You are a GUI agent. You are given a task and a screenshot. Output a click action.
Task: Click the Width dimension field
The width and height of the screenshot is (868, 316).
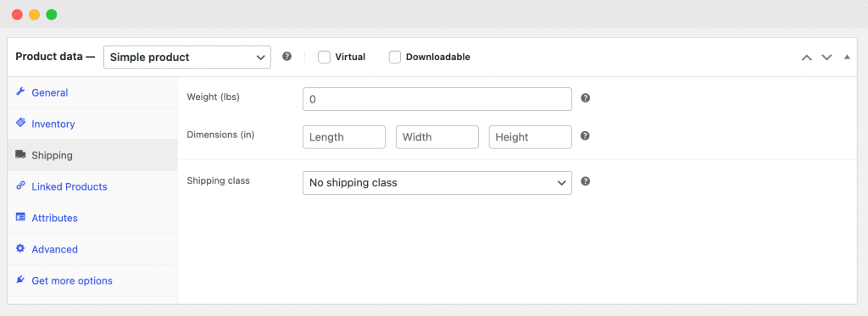tap(437, 136)
